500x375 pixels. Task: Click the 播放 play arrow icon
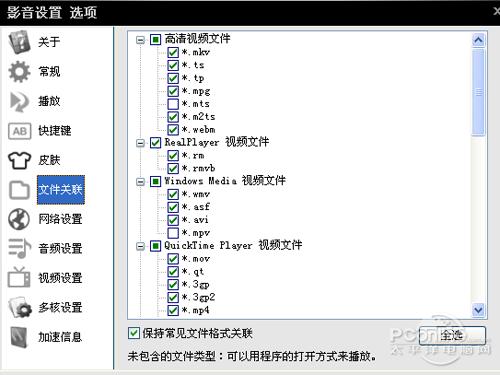(x=19, y=101)
